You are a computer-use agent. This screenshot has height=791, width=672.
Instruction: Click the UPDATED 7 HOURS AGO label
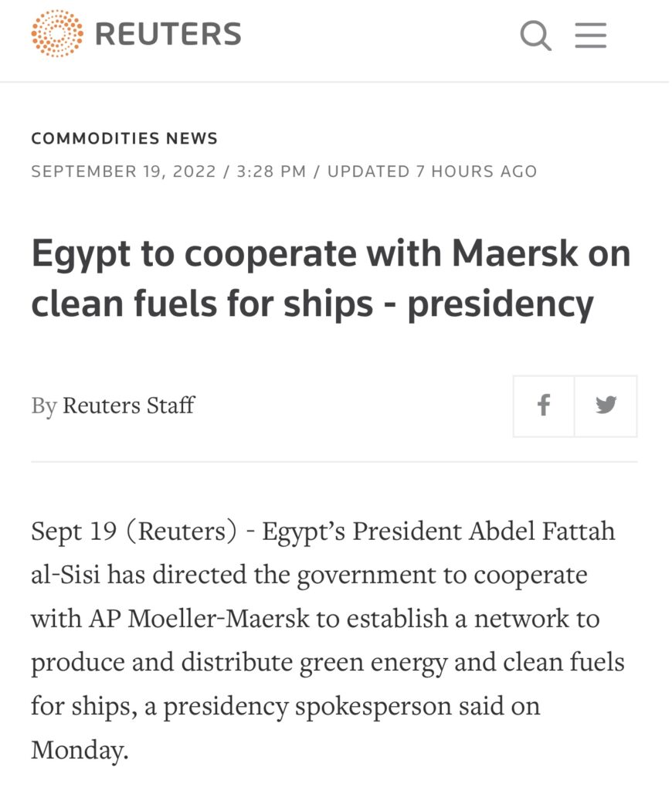tap(432, 171)
